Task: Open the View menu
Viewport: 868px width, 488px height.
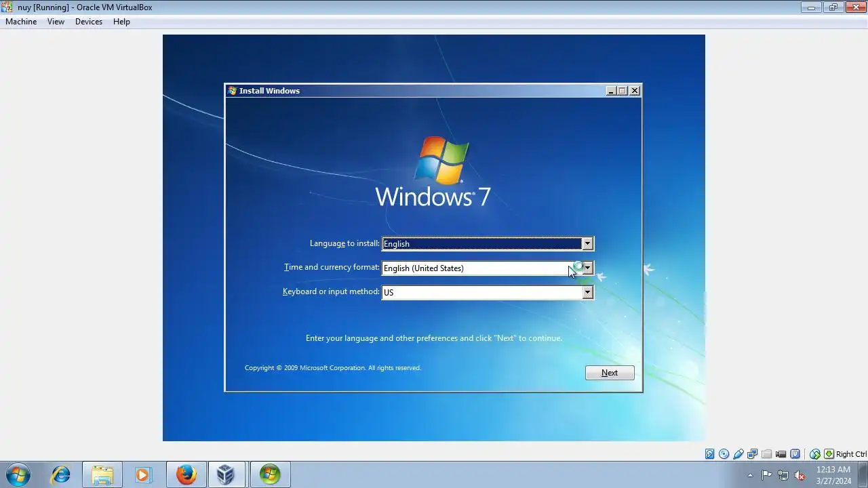Action: 56,22
